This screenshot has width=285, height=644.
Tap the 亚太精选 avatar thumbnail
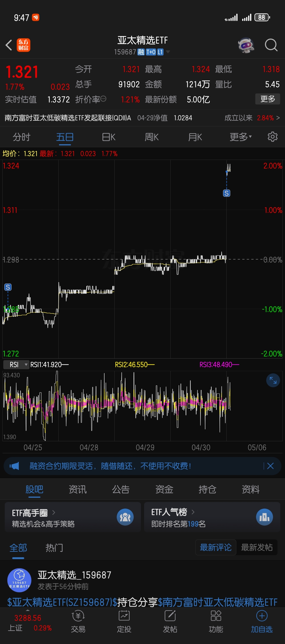[x=19, y=580]
